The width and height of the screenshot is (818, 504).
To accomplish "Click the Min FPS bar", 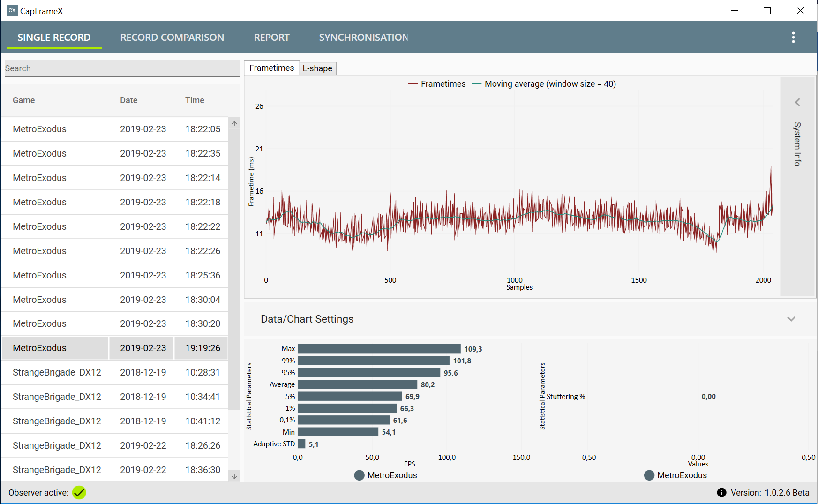I will 338,432.
